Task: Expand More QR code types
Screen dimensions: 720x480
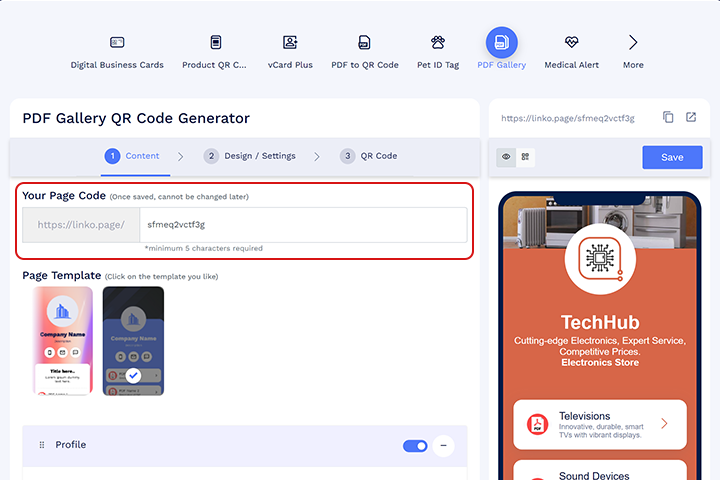Action: [x=633, y=51]
